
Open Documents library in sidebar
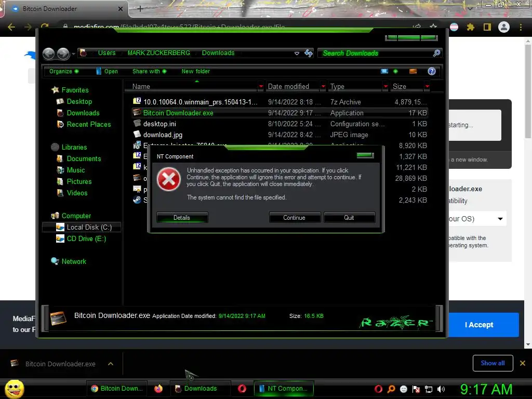[x=84, y=159]
